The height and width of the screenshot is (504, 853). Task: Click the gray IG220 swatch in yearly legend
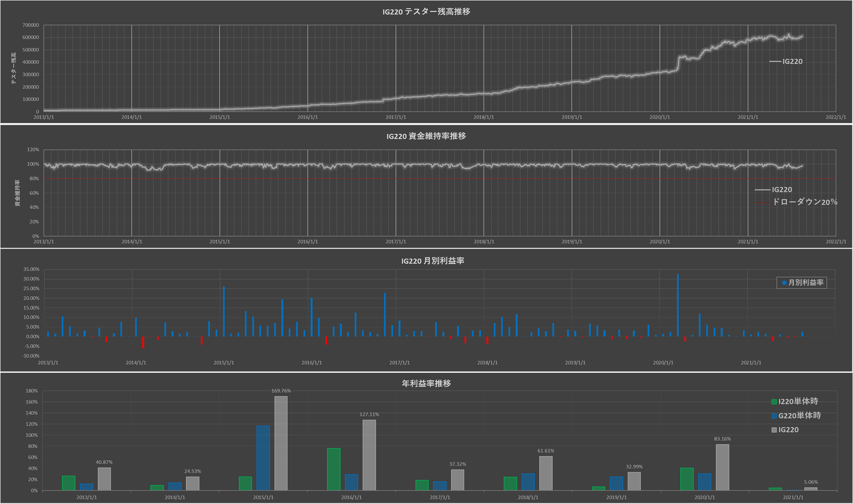pyautogui.click(x=774, y=430)
